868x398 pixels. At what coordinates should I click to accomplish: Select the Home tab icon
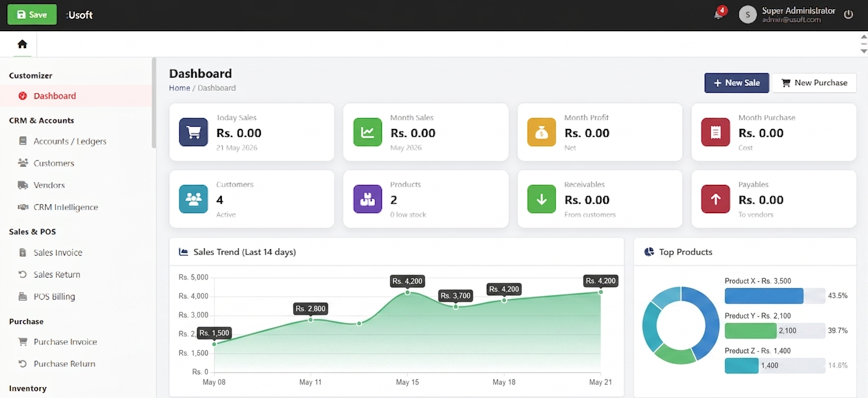[22, 44]
